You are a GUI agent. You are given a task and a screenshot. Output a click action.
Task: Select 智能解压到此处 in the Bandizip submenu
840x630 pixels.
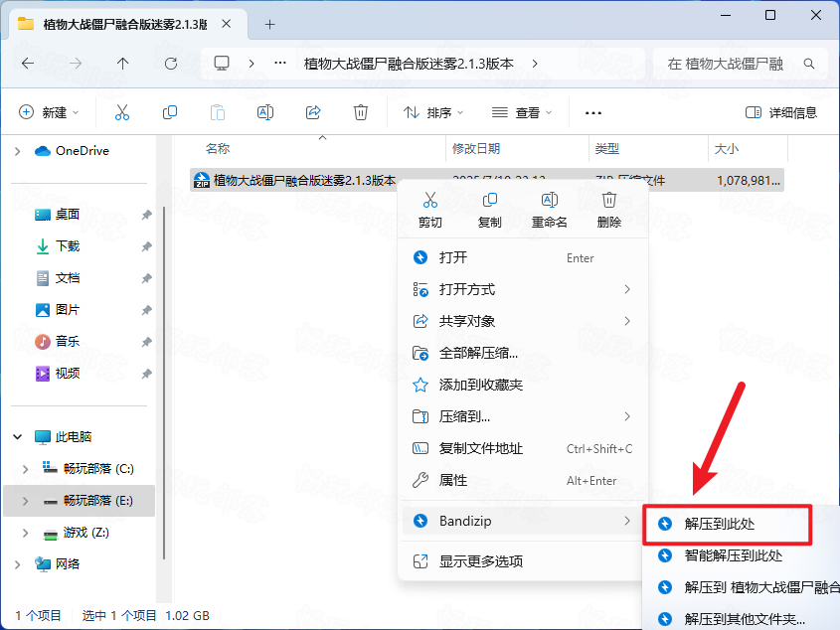pyautogui.click(x=743, y=555)
